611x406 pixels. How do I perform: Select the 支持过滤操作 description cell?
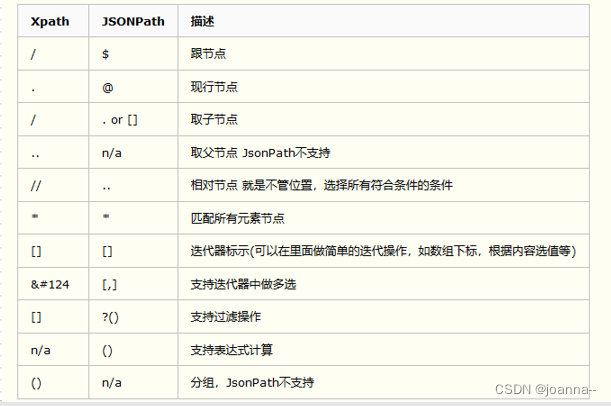point(383,316)
